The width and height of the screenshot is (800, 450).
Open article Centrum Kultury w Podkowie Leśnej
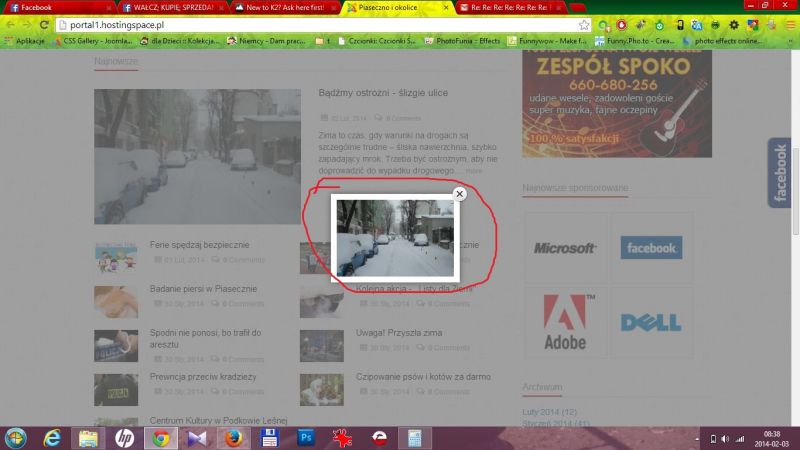[x=218, y=420]
